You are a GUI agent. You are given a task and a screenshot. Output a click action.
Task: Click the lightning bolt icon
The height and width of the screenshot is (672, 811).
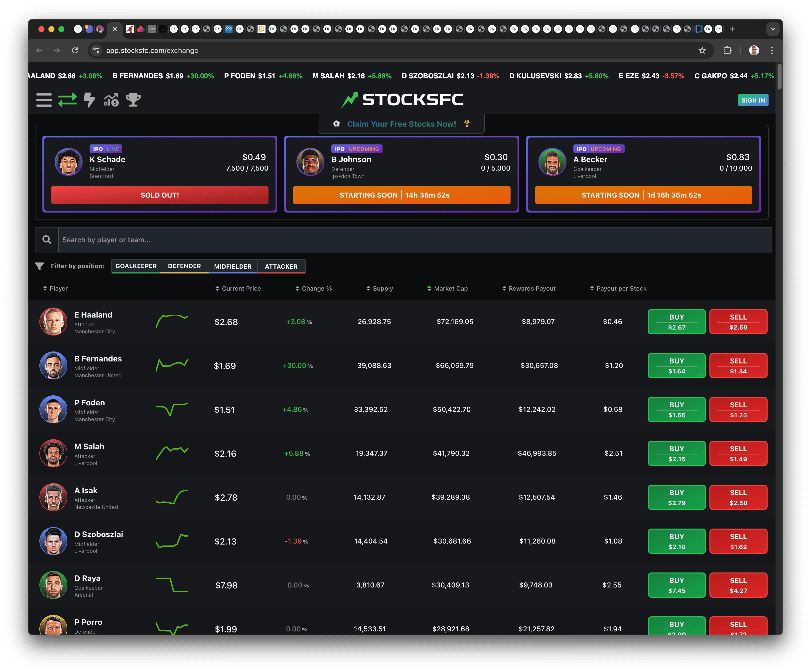pyautogui.click(x=89, y=100)
